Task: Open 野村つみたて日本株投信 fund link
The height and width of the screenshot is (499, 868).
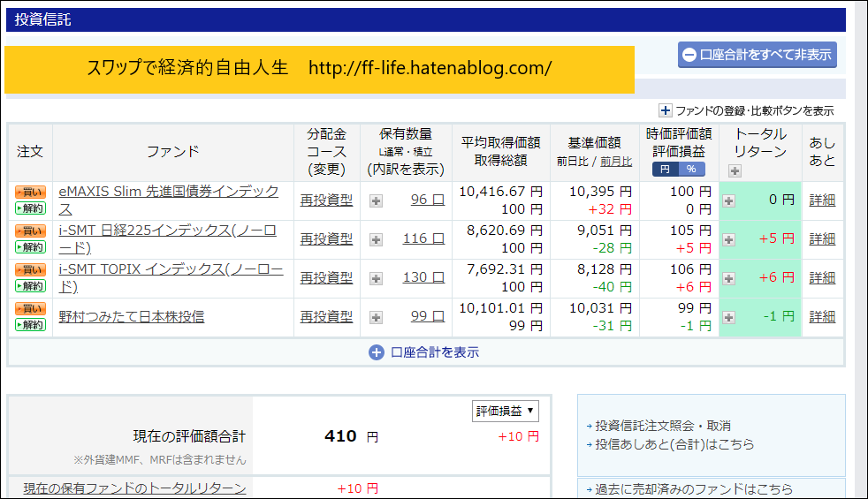Action: pos(132,316)
